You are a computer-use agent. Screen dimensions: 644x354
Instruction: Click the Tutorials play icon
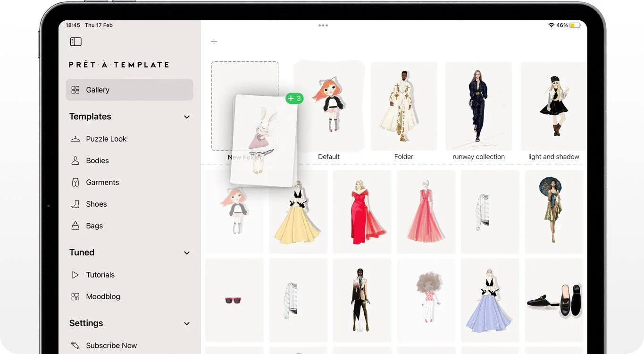pos(75,275)
